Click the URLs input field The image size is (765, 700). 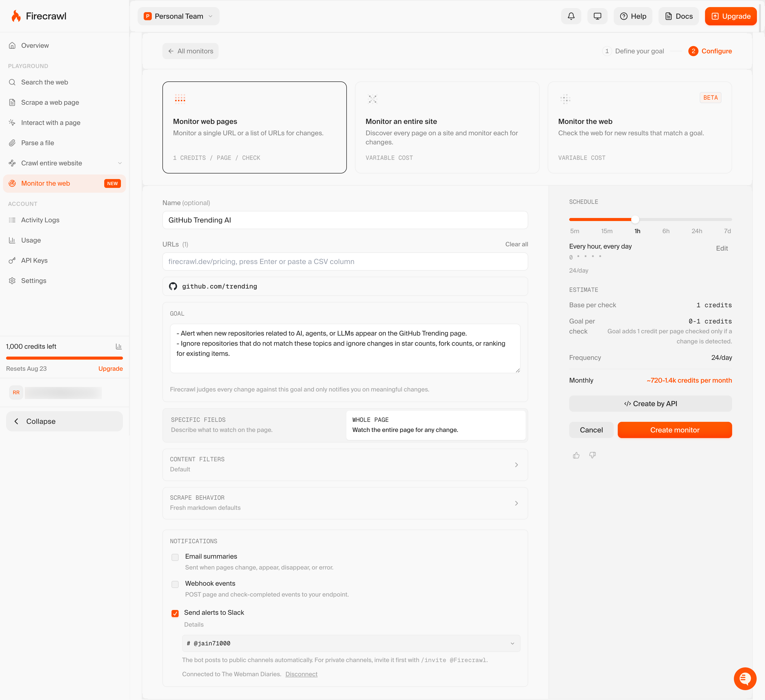[x=345, y=262]
